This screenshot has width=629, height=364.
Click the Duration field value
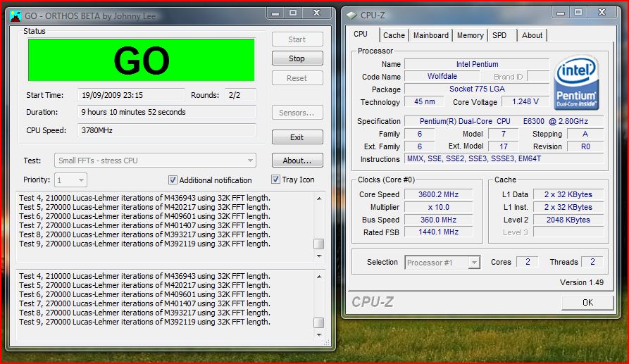(x=166, y=112)
